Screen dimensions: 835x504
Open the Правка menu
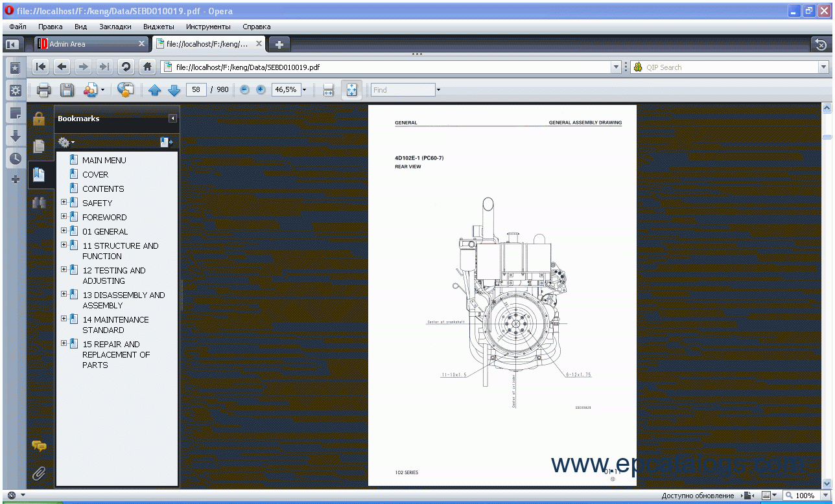[x=51, y=27]
